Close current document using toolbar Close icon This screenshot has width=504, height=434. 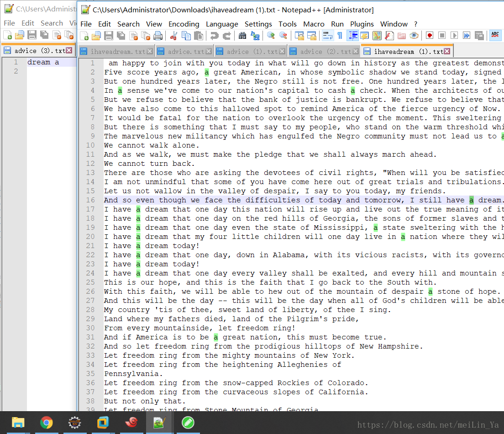click(x=133, y=36)
